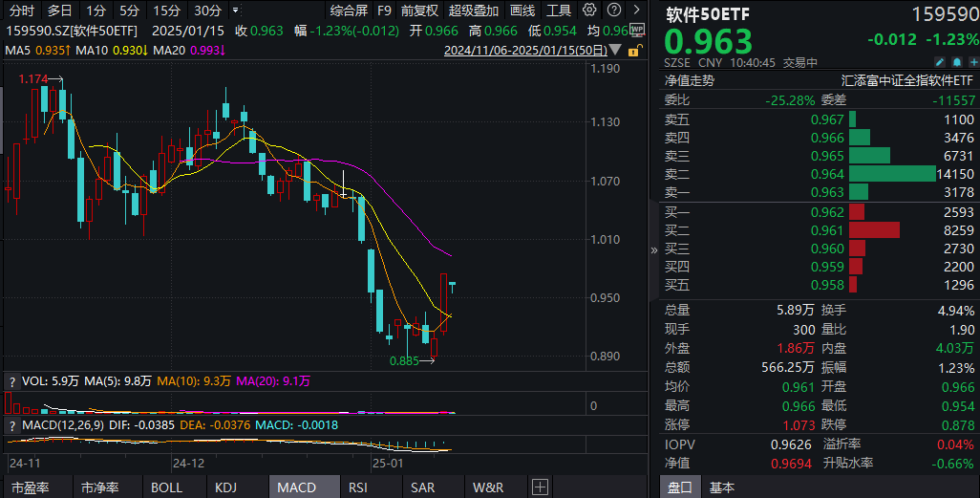This screenshot has width=980, height=498.
Task: Select the 1分 period
Action: point(96,11)
